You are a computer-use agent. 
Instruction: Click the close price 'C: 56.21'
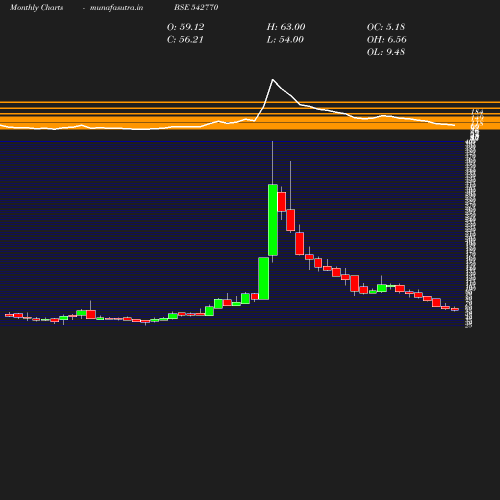[185, 40]
